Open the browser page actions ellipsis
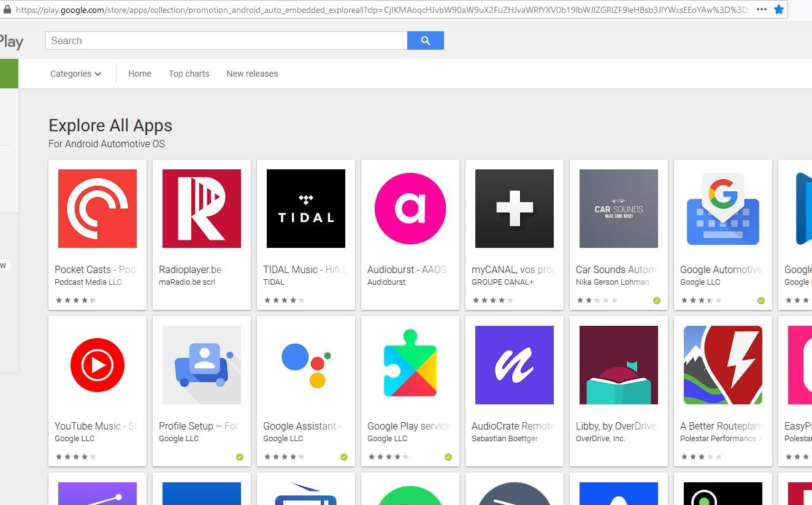The height and width of the screenshot is (505, 812). point(762,9)
